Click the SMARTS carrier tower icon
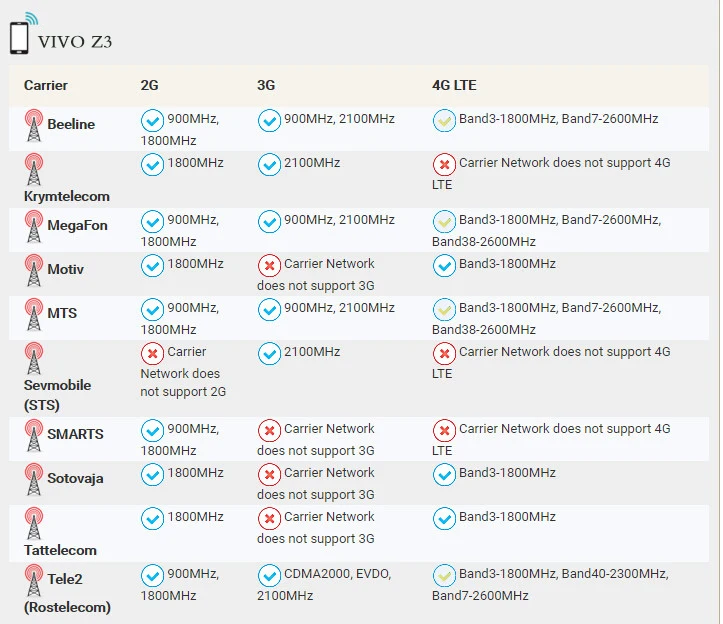The width and height of the screenshot is (723, 624). (34, 435)
